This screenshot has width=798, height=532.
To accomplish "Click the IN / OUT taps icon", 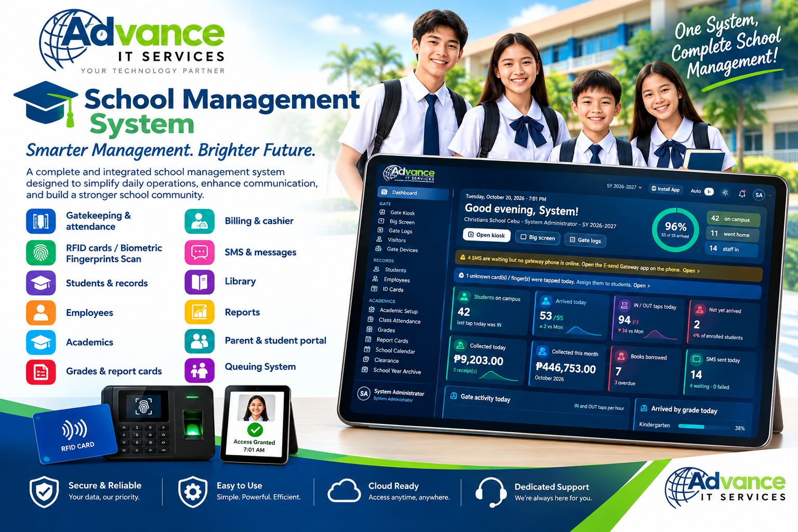I will 624,305.
